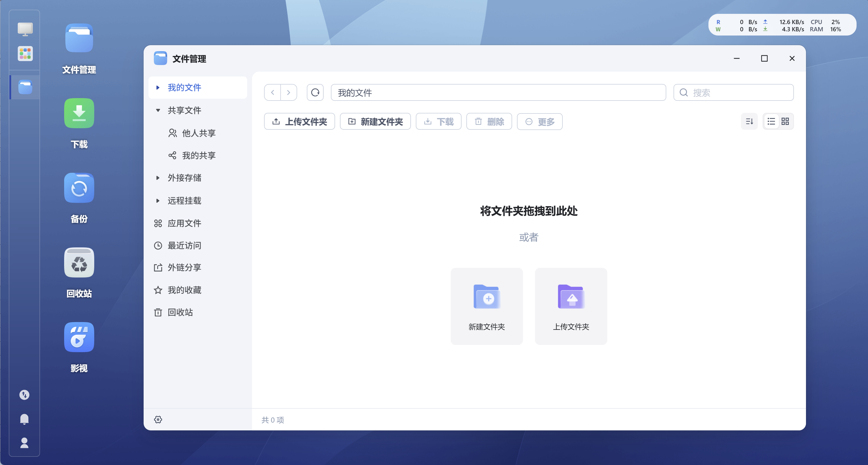
Task: Switch to list view mode
Action: (771, 121)
